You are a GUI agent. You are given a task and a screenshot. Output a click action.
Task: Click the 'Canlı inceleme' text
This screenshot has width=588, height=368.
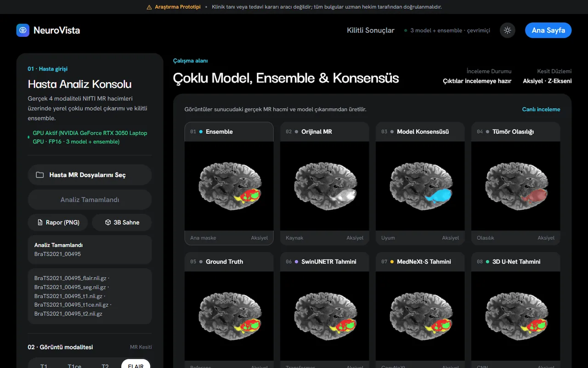[541, 109]
